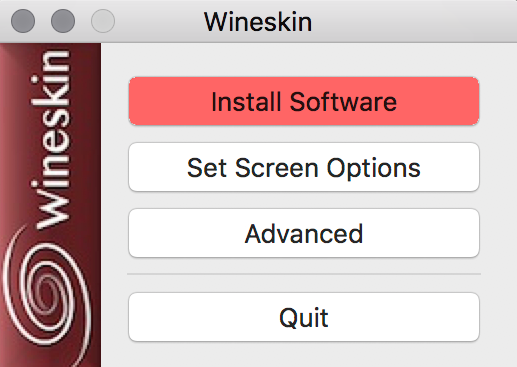This screenshot has height=367, width=517.
Task: Minimize the Wineskin window
Action: pos(63,21)
